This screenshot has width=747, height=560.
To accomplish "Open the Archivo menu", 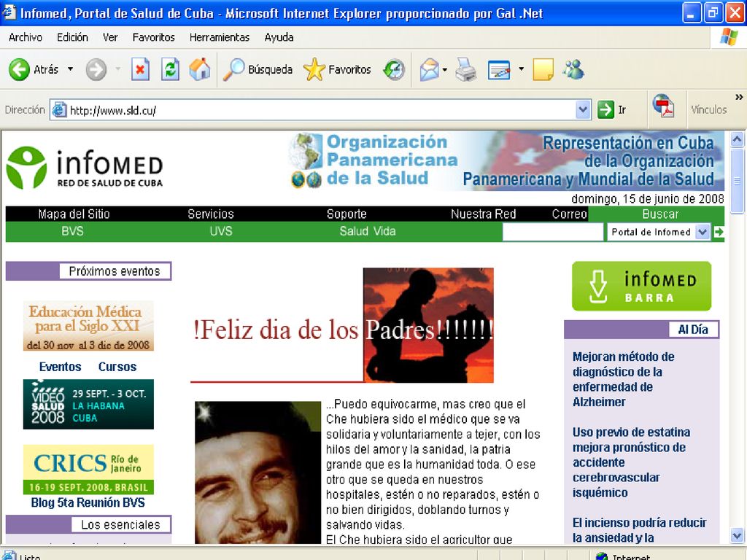I will tap(26, 37).
